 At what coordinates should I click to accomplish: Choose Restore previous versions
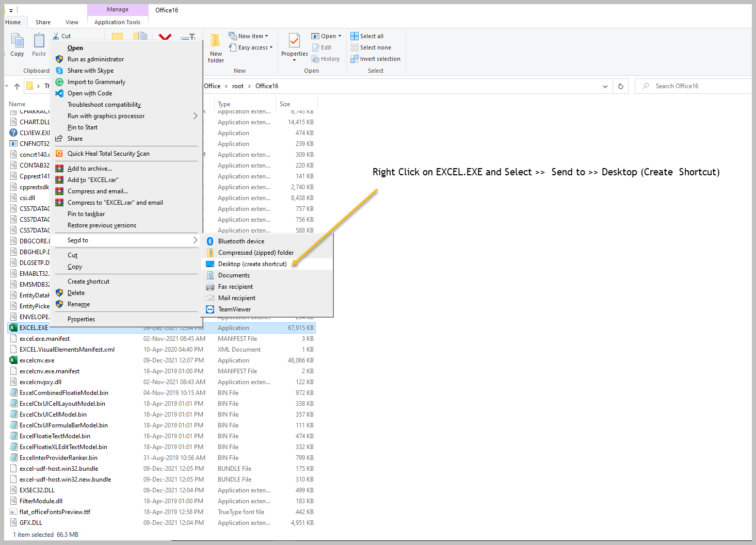(x=126, y=225)
